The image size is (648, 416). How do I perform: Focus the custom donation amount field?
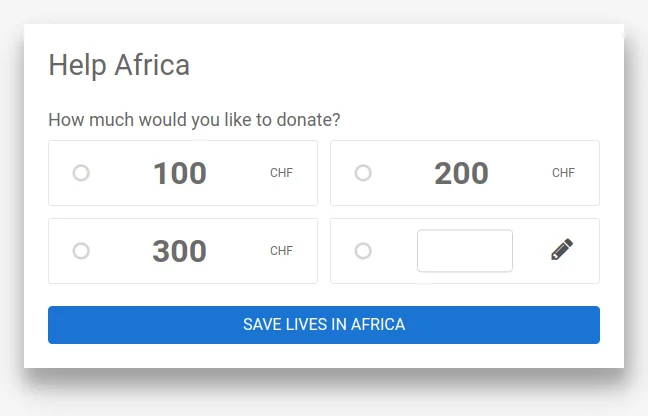465,251
